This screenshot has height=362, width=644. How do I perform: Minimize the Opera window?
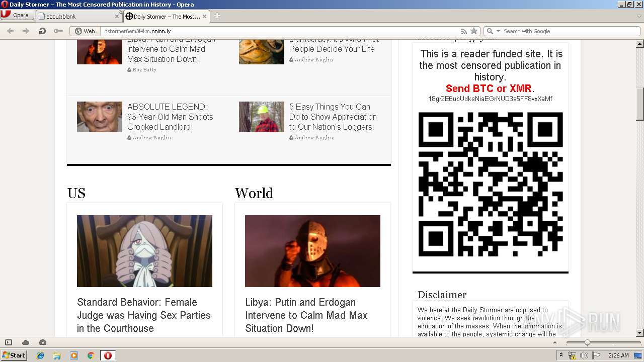[622, 4]
